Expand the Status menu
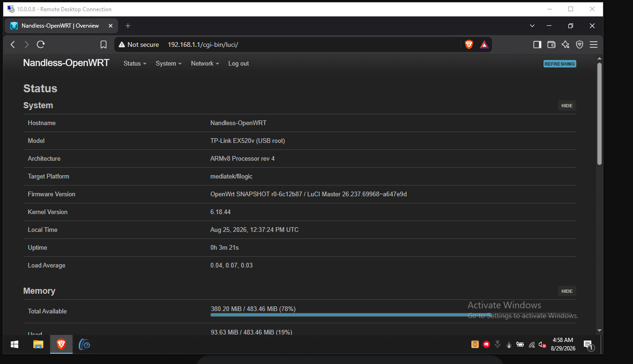This screenshot has height=364, width=633. (x=135, y=64)
